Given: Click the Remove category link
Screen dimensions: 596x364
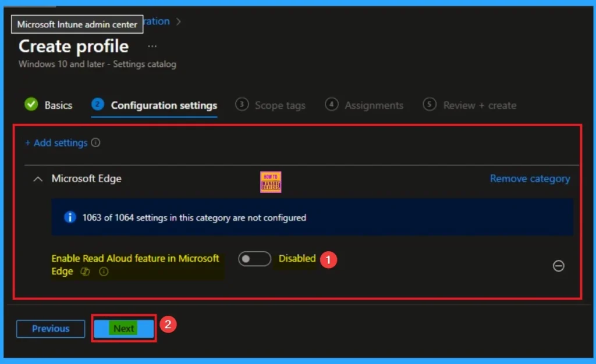Looking at the screenshot, I should 530,179.
